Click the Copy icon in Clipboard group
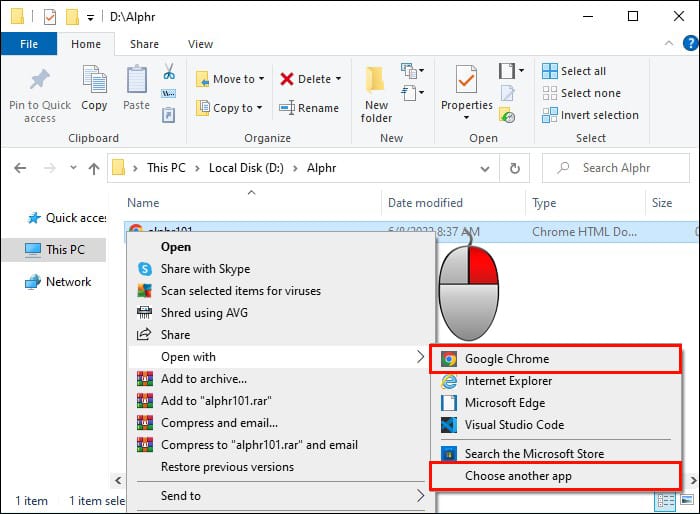 pyautogui.click(x=94, y=82)
